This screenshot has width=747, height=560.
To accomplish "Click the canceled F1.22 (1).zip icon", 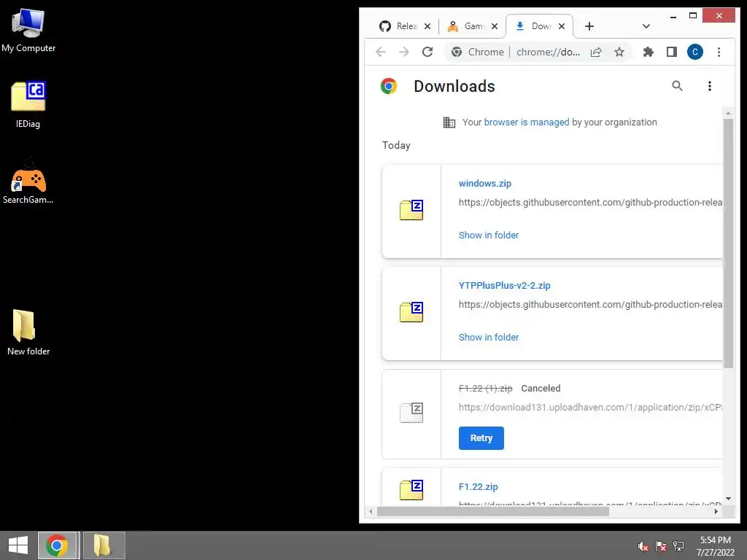I will point(411,413).
